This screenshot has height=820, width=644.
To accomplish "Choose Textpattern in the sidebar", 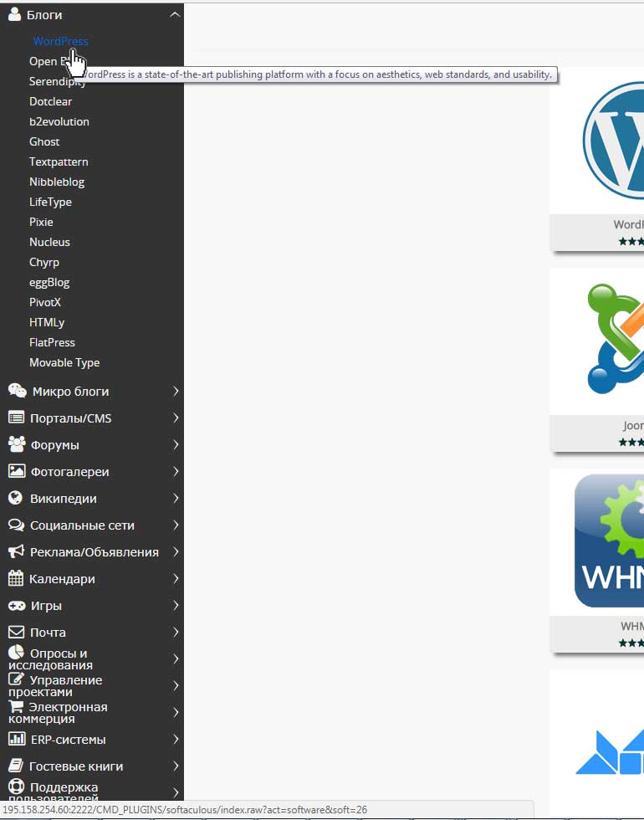I will click(59, 161).
